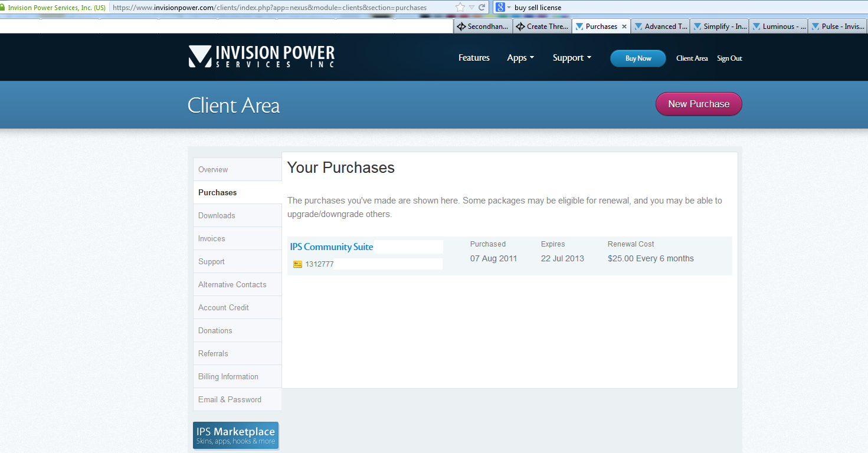
Task: Close the Purchases browser tab
Action: tap(624, 27)
